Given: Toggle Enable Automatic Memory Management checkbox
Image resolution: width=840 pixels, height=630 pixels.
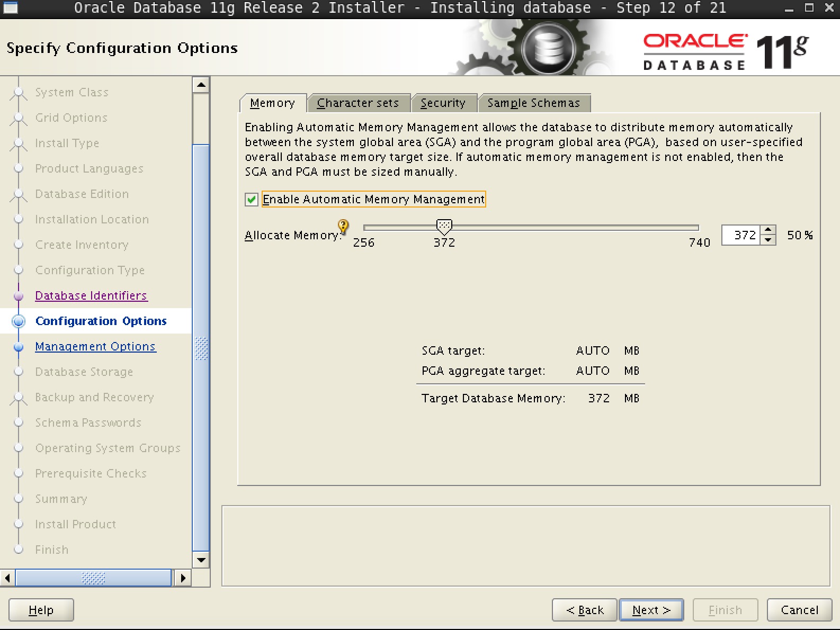Looking at the screenshot, I should [252, 200].
